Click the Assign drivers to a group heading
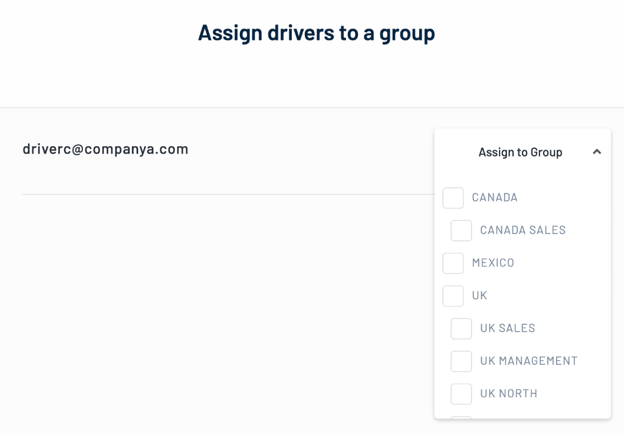 [x=316, y=33]
